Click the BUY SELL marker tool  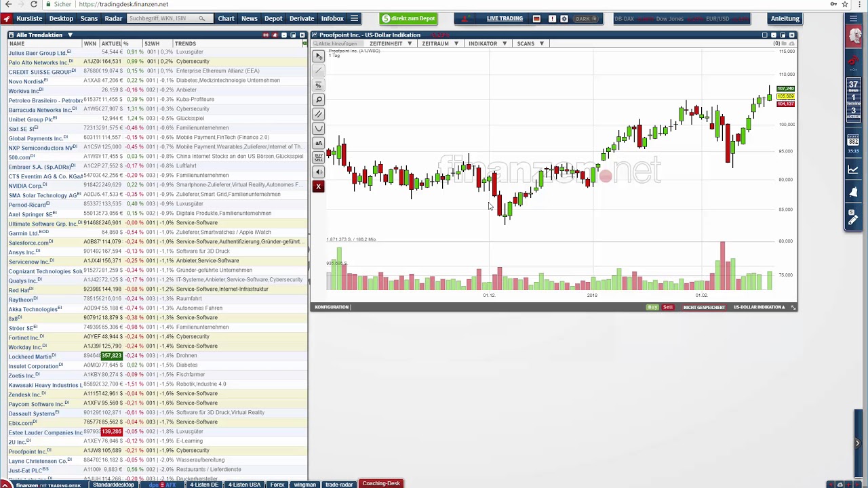click(319, 157)
